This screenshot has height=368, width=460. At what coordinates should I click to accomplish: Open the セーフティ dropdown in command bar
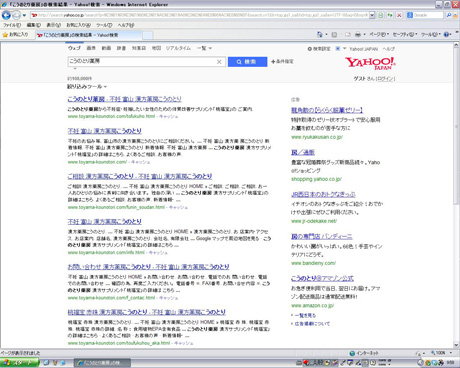[x=405, y=35]
